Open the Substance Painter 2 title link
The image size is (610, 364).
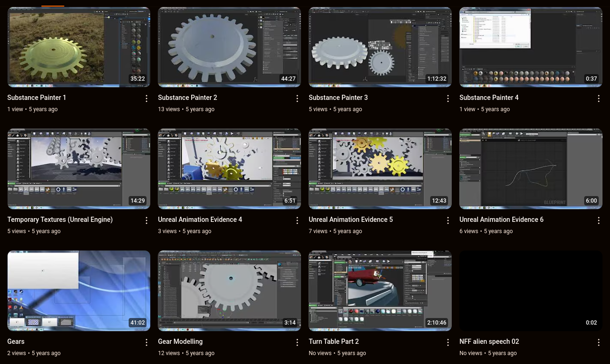(187, 98)
